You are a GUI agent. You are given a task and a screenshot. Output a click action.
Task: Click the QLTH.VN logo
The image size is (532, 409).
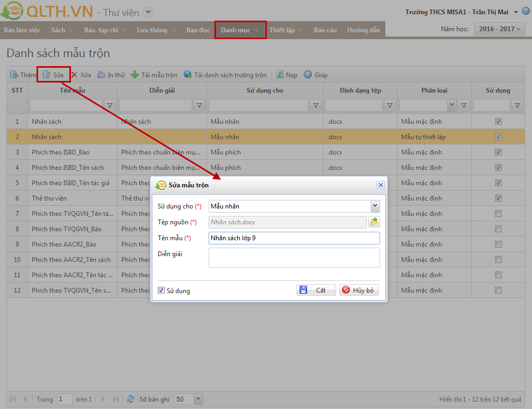47,11
